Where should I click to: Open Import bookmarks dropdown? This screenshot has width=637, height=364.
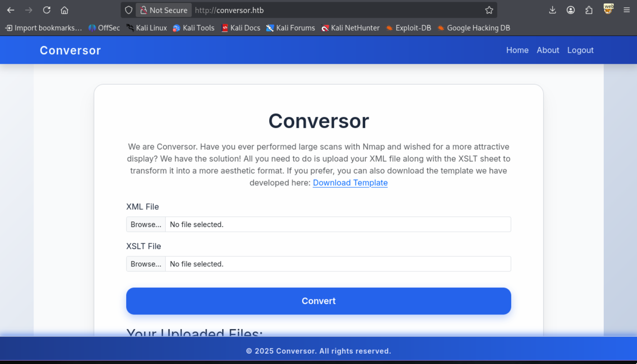pos(43,28)
